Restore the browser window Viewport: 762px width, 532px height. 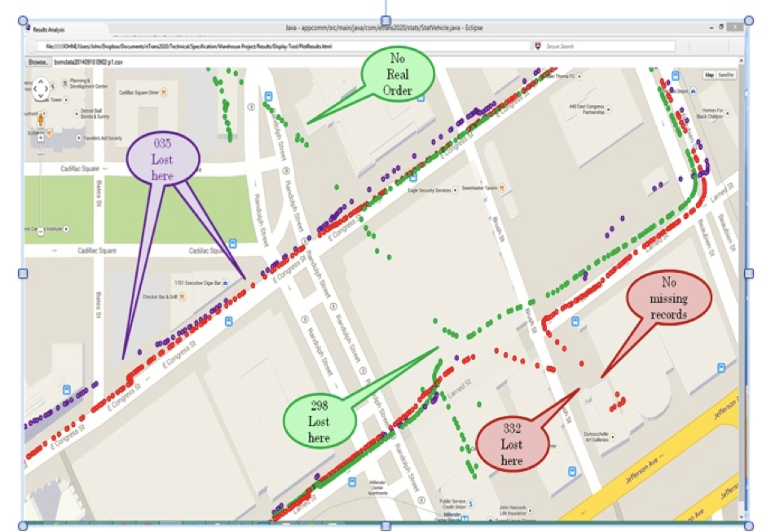click(721, 27)
